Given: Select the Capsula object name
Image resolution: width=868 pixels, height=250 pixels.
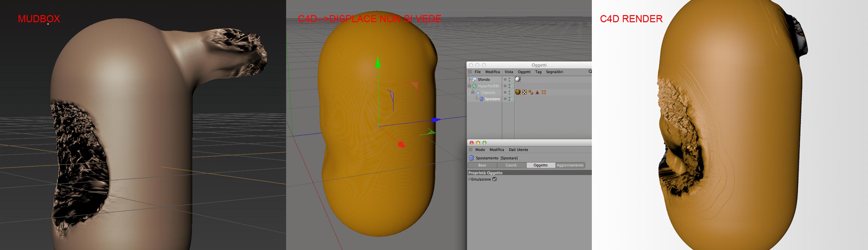Looking at the screenshot, I should (x=488, y=92).
